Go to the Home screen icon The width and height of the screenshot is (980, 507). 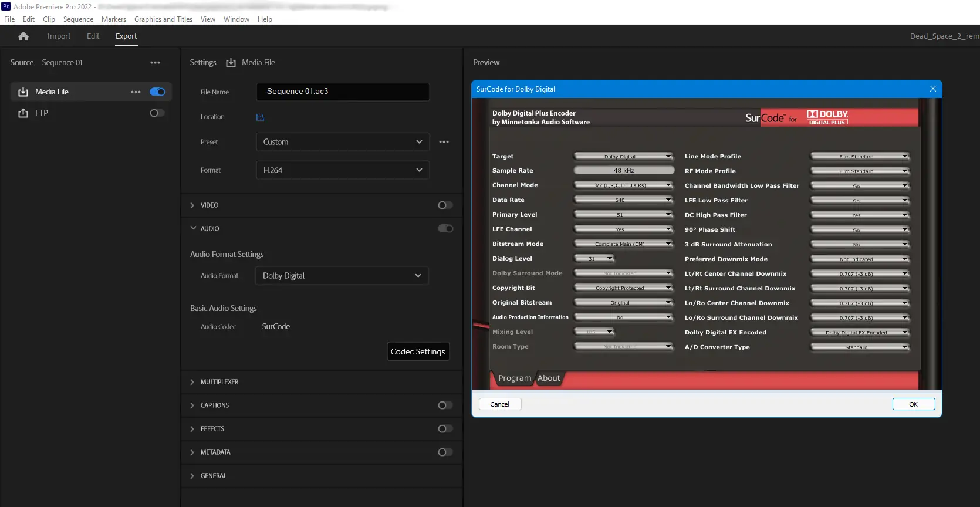point(23,36)
